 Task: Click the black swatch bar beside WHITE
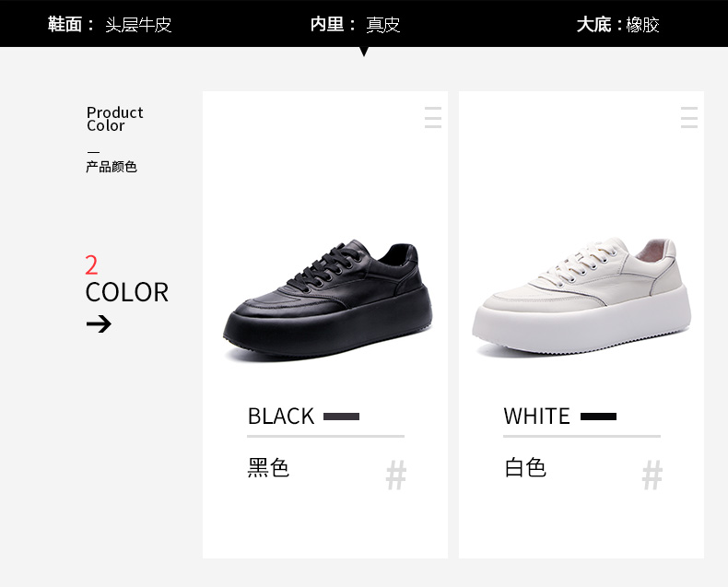tap(598, 417)
